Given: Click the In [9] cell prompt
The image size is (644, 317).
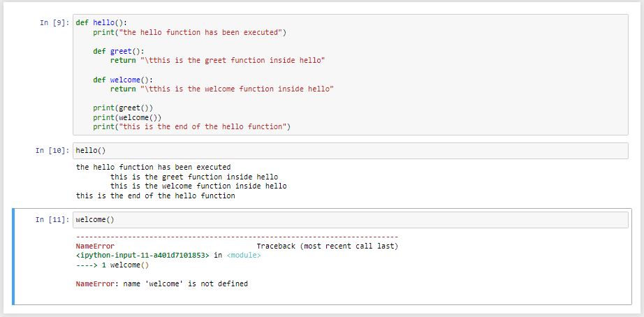Looking at the screenshot, I should [x=54, y=23].
